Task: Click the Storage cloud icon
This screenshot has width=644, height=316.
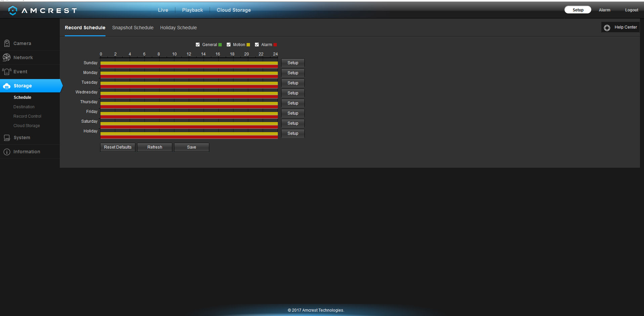Action: click(x=7, y=86)
